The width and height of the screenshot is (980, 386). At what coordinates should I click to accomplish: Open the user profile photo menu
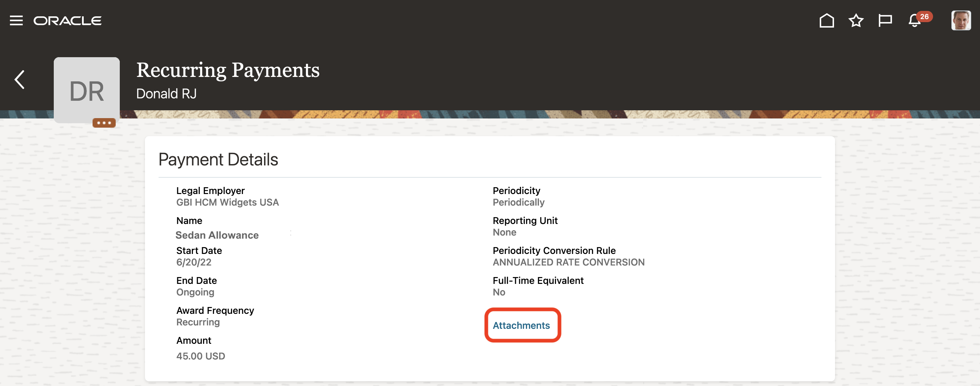point(961,20)
